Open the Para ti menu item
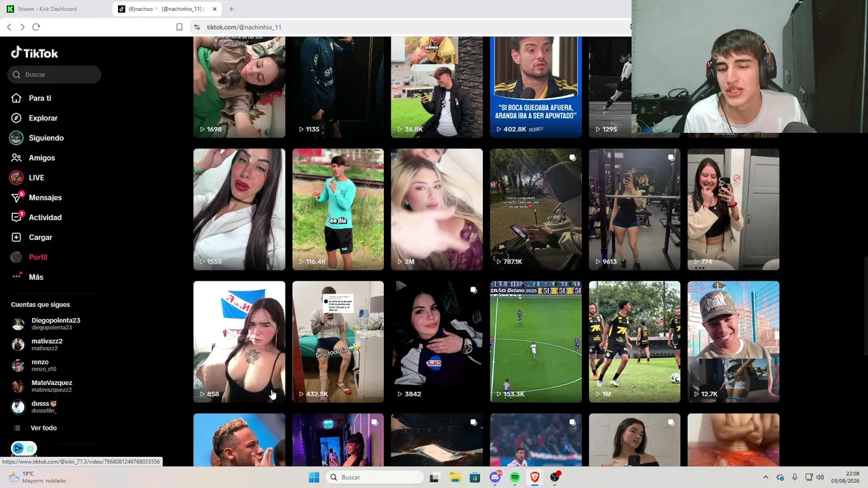 coord(40,98)
